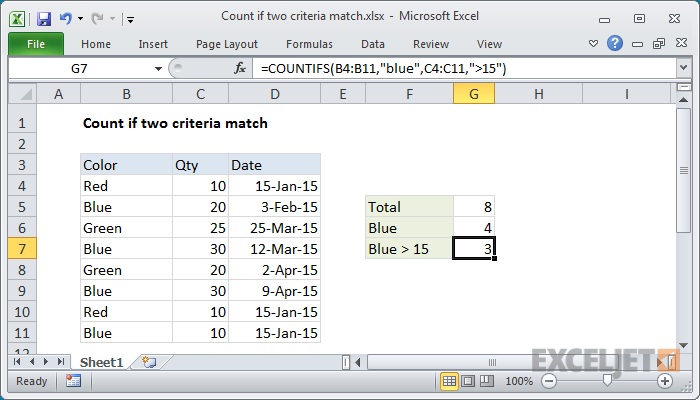700x400 pixels.
Task: Click horizontal scrollbar left arrow
Action: pos(358,362)
